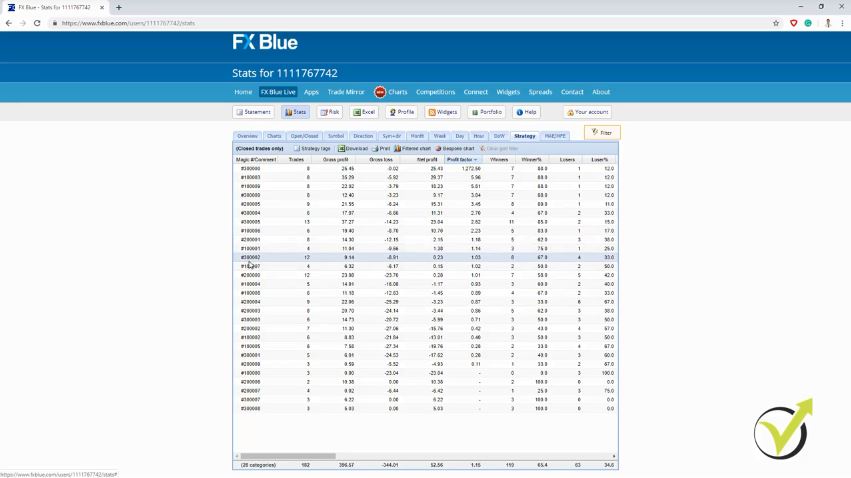The image size is (851, 478).
Task: Open the Chrome three-dot menu
Action: (842, 23)
